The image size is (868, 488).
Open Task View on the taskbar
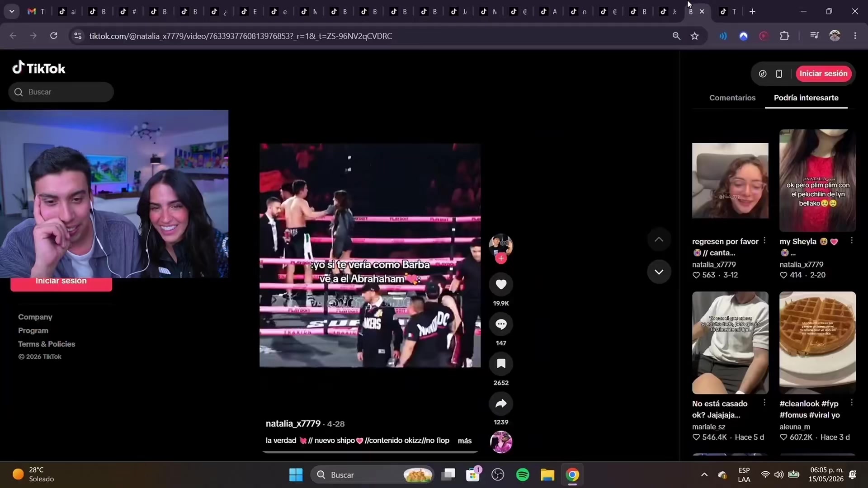[448, 474]
